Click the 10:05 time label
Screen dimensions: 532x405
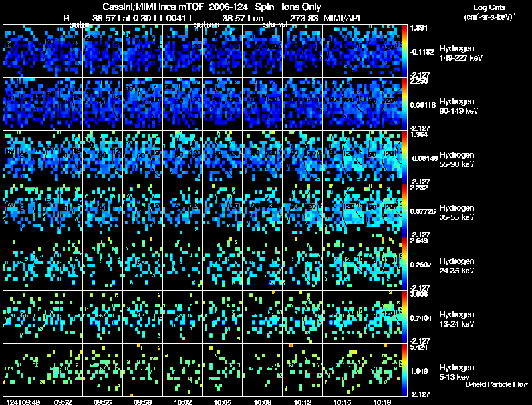point(223,402)
